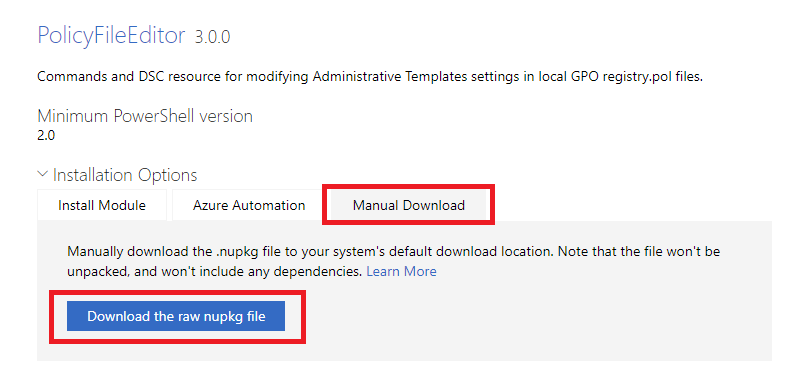Open the Learn More link

(401, 271)
